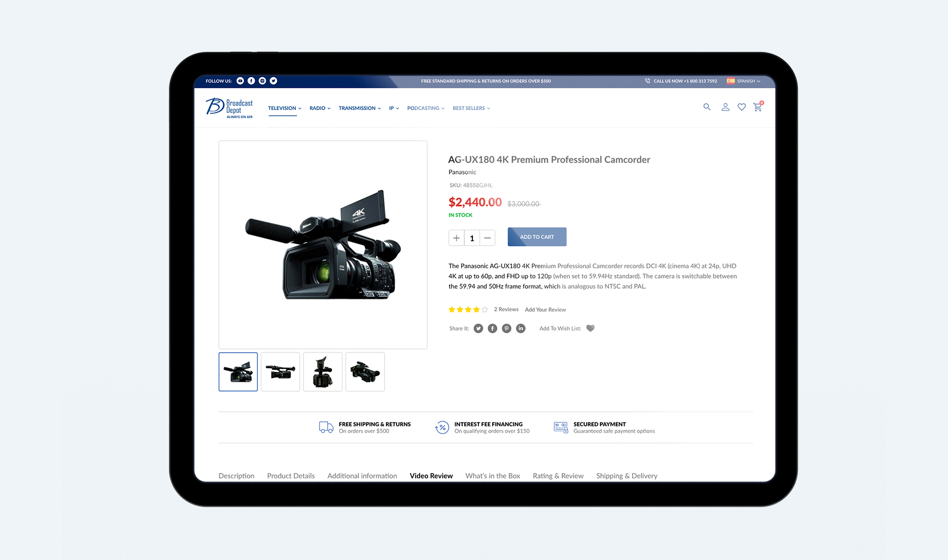Expand the Spanish language dropdown
Viewport: 948px width, 560px height.
[x=746, y=81]
